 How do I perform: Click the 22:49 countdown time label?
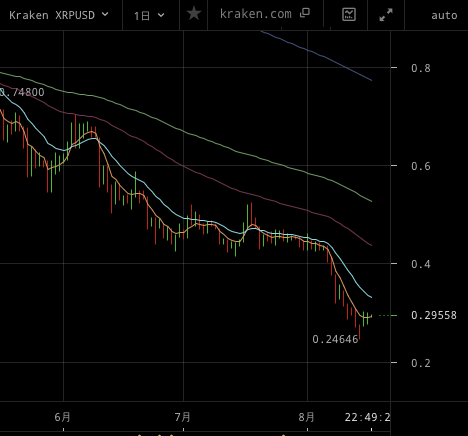tap(367, 417)
